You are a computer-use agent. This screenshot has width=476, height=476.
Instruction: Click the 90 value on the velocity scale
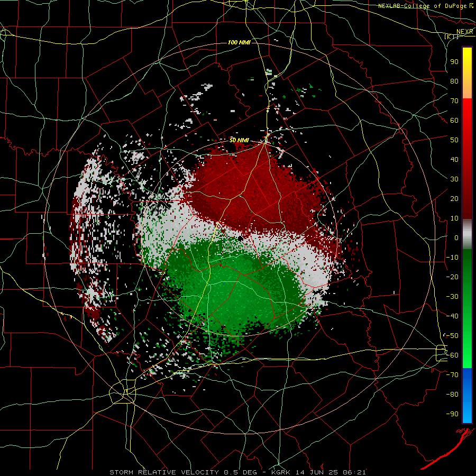tap(454, 62)
